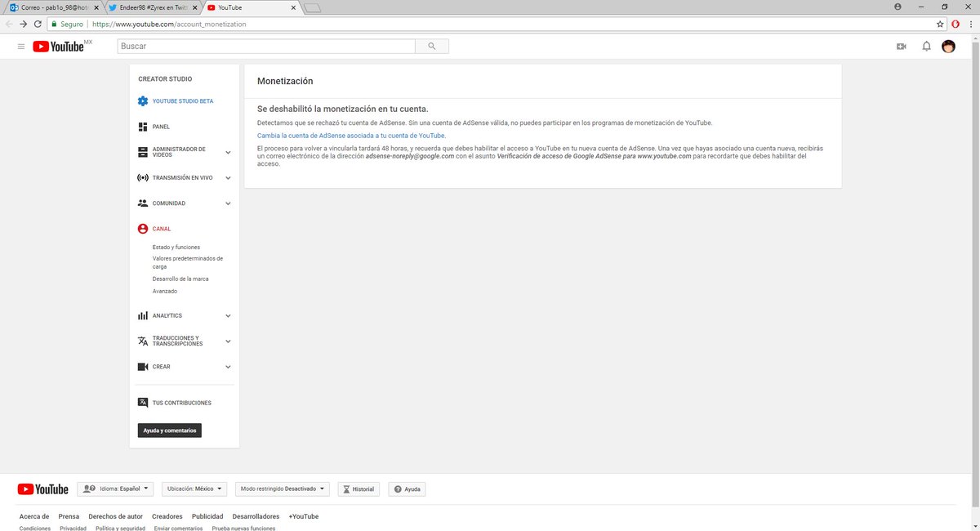980x531 pixels.
Task: Click the Analytics bar chart icon
Action: 143,315
